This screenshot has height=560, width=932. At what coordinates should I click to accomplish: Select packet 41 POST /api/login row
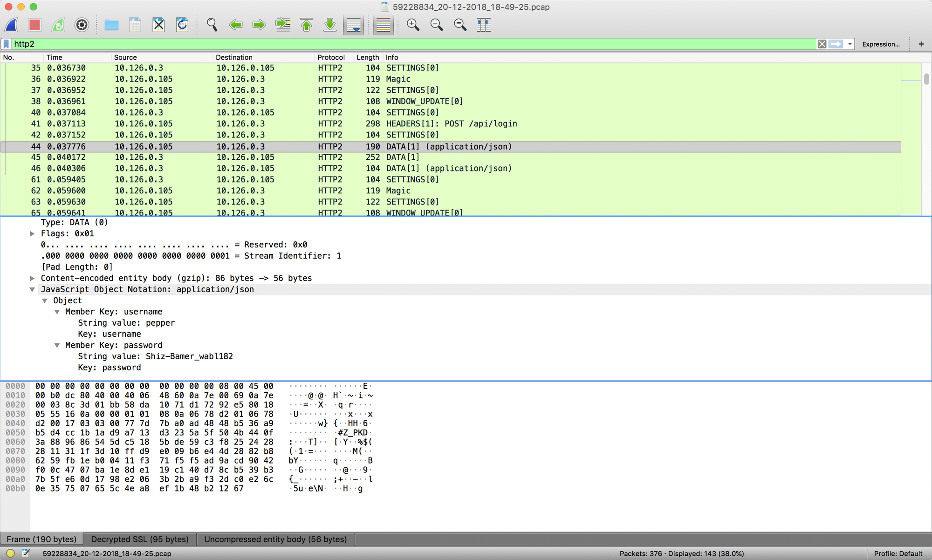(280, 123)
